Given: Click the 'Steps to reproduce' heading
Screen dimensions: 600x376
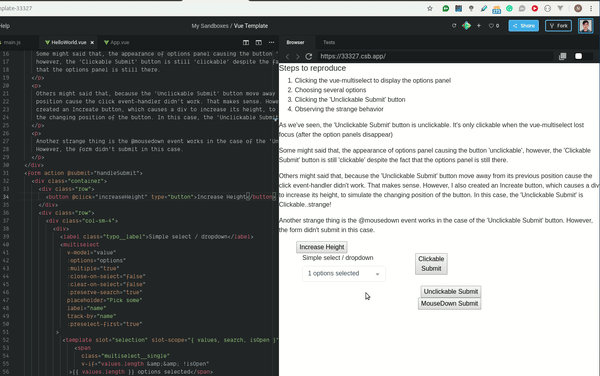Looking at the screenshot, I should pyautogui.click(x=312, y=68).
